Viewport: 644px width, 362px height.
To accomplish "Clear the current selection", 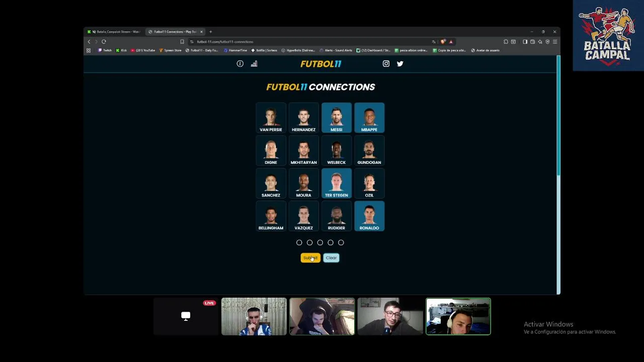I will point(331,258).
